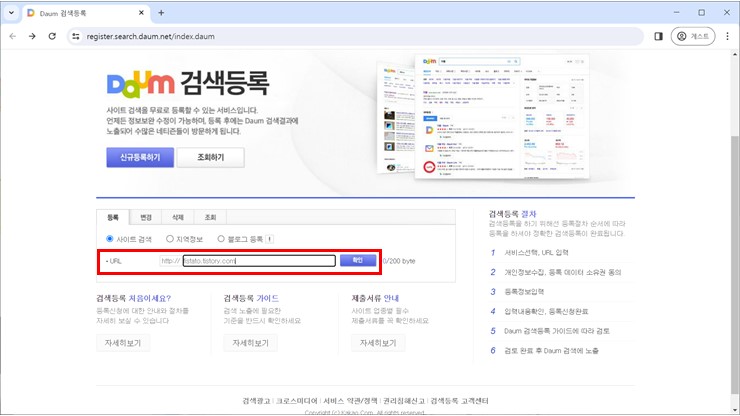Open the guest profile button
Viewport: 740px width, 416px height.
tap(693, 36)
